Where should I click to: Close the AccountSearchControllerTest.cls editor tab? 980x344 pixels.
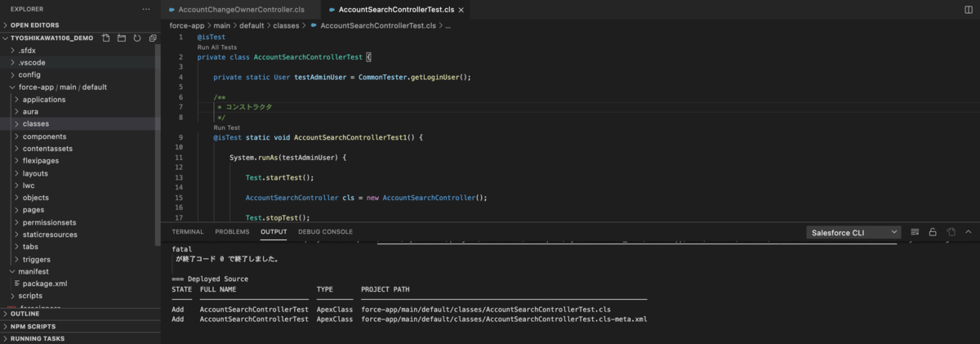tap(461, 10)
